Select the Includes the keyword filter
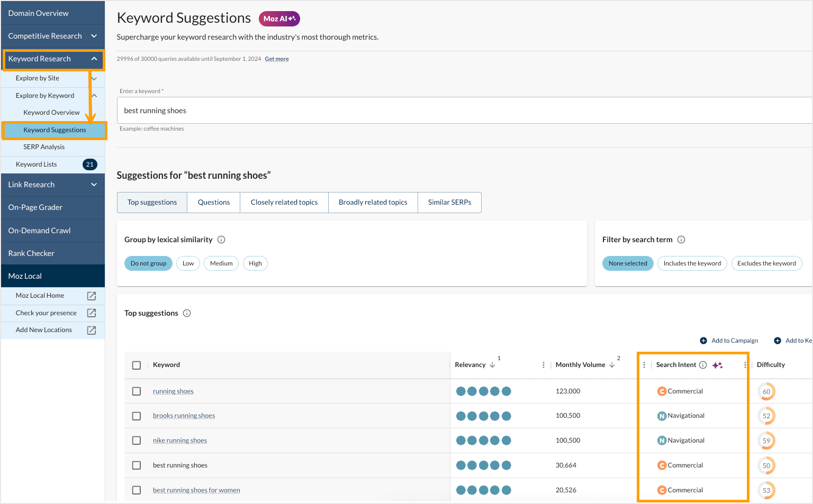The width and height of the screenshot is (813, 504). tap(692, 263)
